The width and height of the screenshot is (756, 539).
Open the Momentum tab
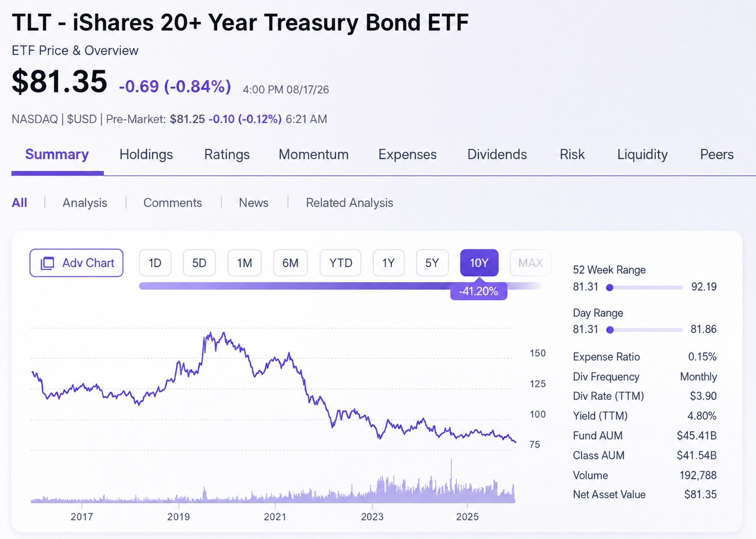click(x=313, y=154)
